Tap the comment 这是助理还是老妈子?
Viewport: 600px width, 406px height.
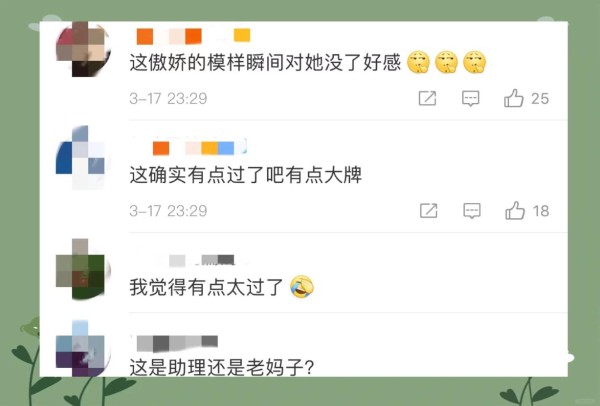click(222, 368)
